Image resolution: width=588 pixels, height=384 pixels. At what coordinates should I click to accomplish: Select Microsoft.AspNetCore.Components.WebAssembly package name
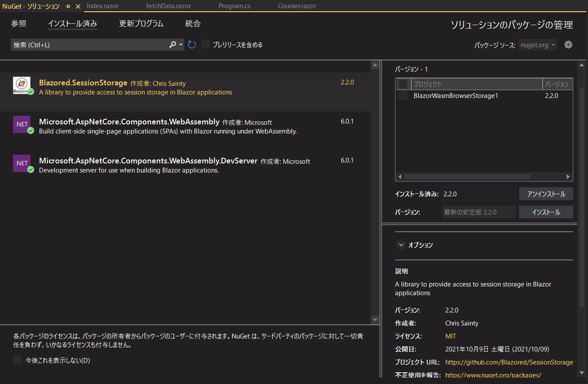tap(129, 122)
